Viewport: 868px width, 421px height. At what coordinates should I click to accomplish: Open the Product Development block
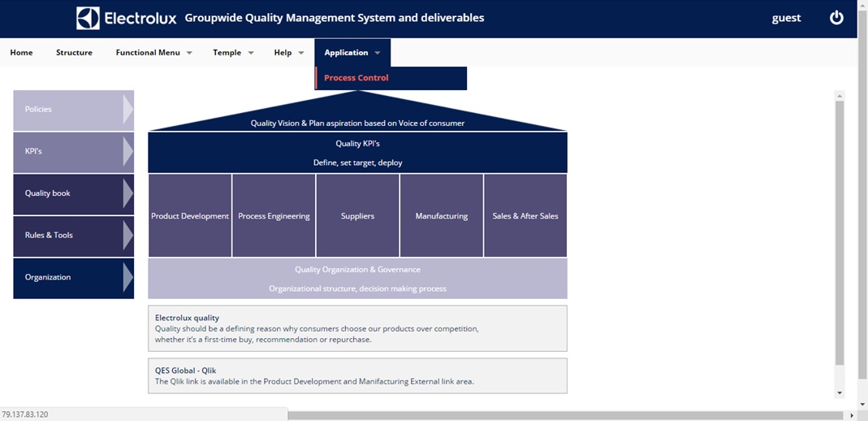point(190,216)
